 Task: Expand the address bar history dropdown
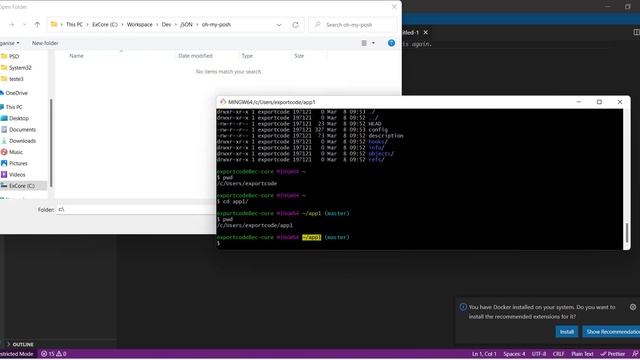(x=279, y=25)
